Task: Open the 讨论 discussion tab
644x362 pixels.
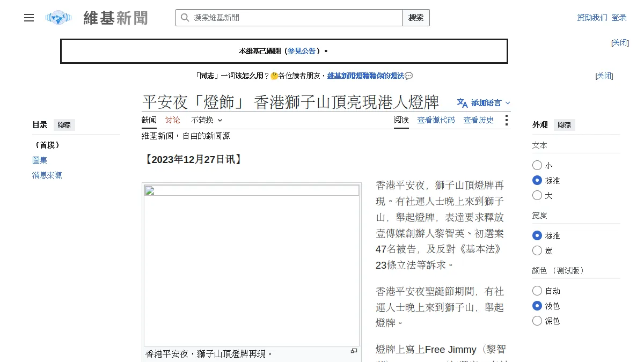Action: 173,120
